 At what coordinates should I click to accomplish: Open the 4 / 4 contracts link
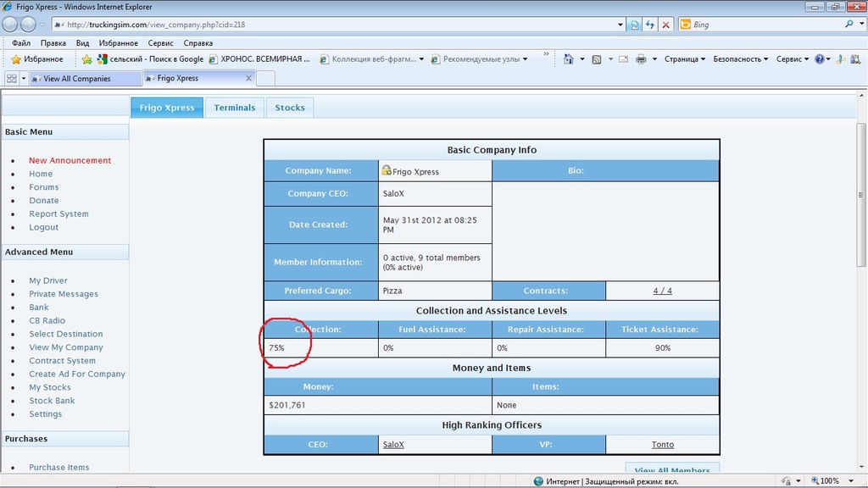click(x=662, y=291)
